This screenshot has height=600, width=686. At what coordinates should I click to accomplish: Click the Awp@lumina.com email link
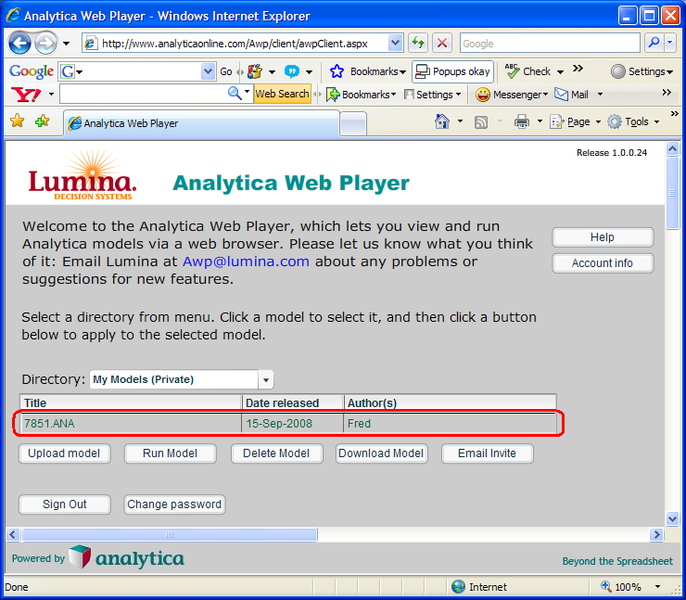246,261
